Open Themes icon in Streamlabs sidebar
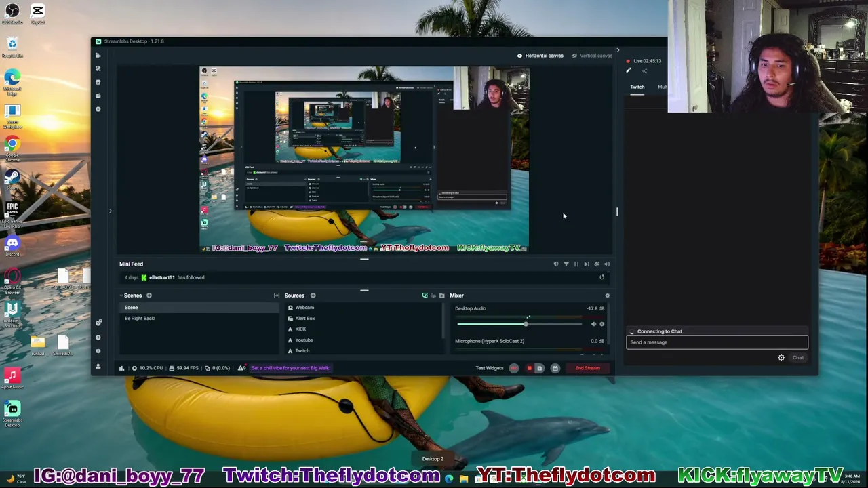Viewport: 868px width, 488px height. pos(98,68)
